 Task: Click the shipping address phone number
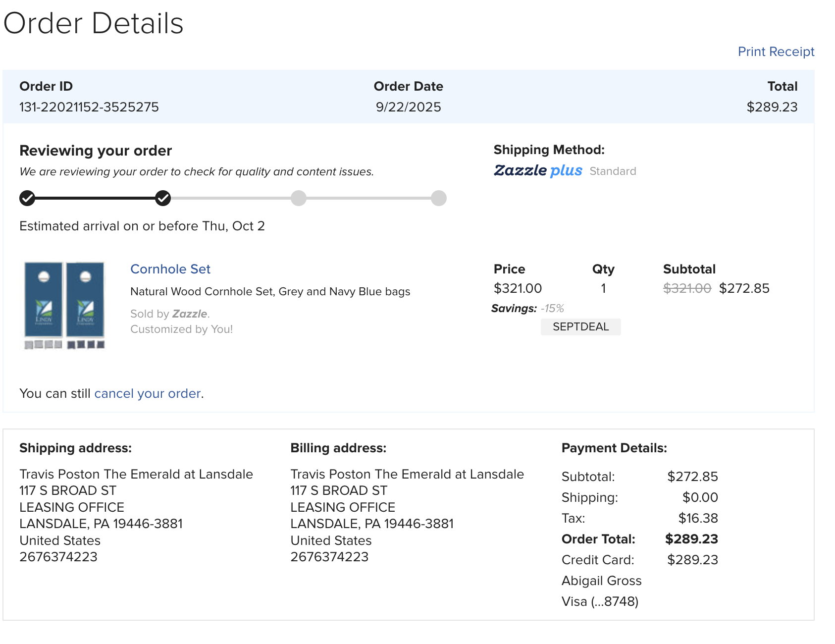(x=58, y=557)
